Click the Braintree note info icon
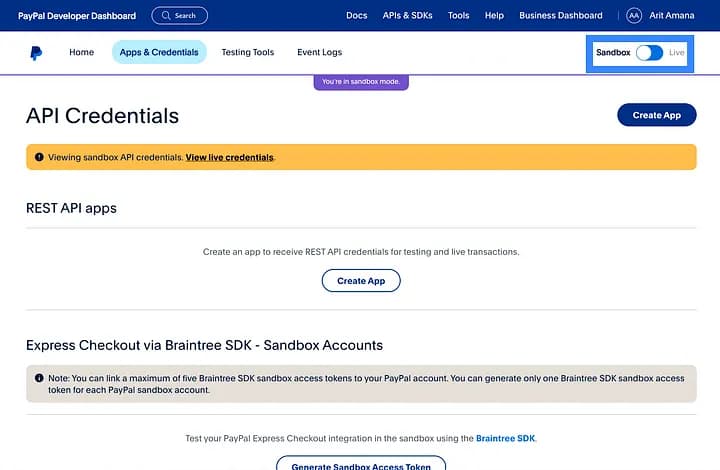Image resolution: width=720 pixels, height=470 pixels. coord(39,378)
